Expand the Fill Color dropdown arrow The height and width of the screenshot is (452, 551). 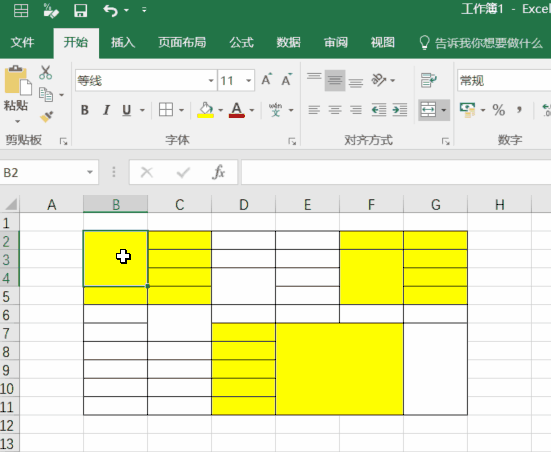(x=221, y=110)
